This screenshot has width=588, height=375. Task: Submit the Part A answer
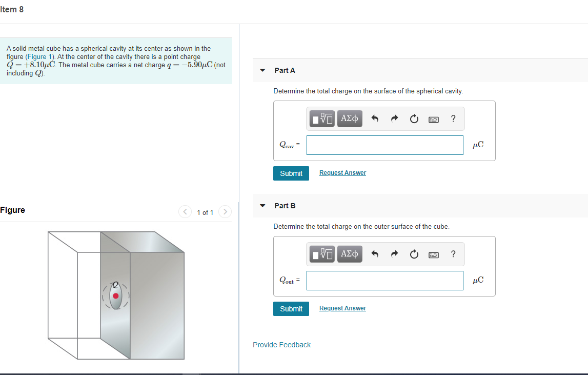pos(291,173)
